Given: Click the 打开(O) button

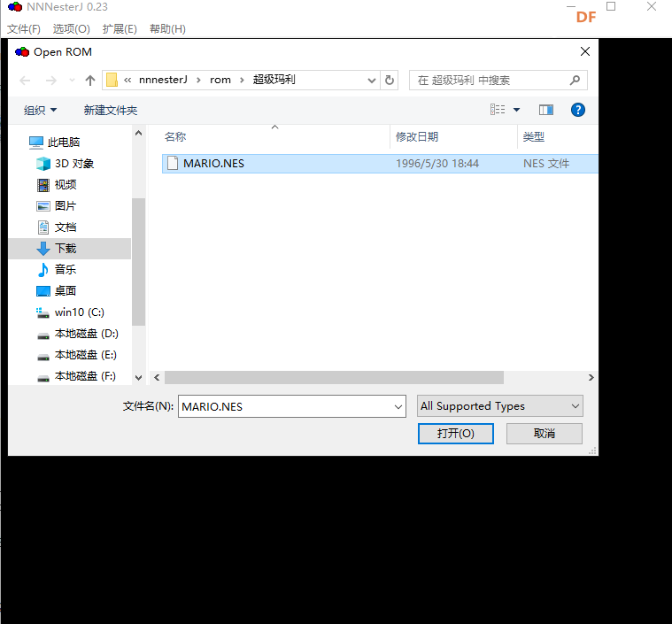Looking at the screenshot, I should [x=455, y=434].
